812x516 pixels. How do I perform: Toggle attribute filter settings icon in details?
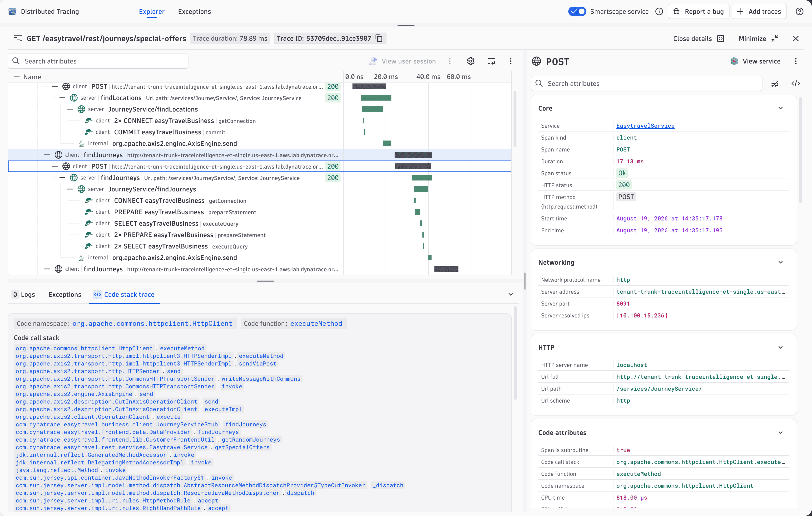[775, 83]
